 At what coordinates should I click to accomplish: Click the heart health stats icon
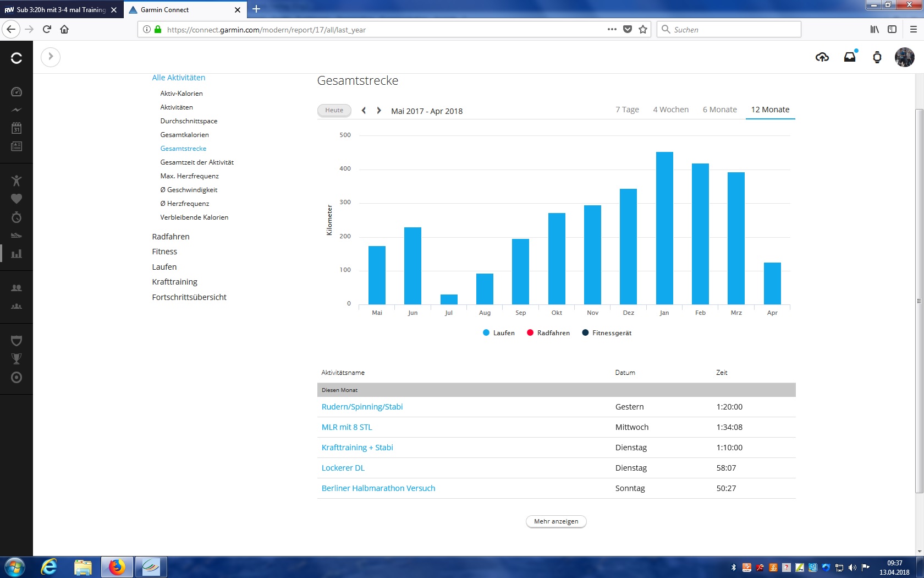(x=16, y=199)
